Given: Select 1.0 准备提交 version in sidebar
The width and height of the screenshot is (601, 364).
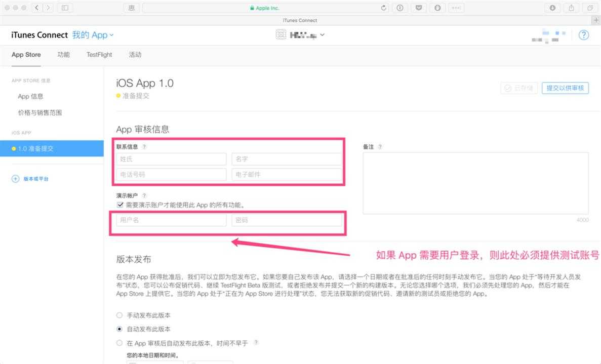Looking at the screenshot, I should point(52,149).
